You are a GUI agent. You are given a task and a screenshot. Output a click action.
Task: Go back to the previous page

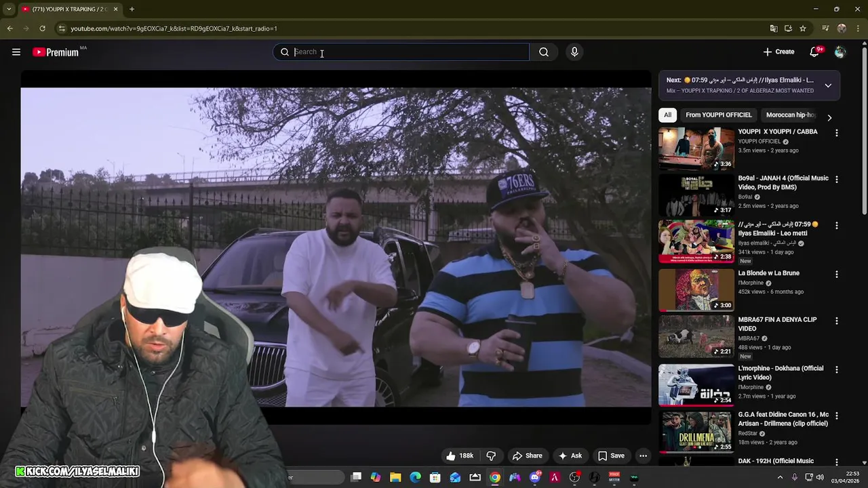point(10,28)
